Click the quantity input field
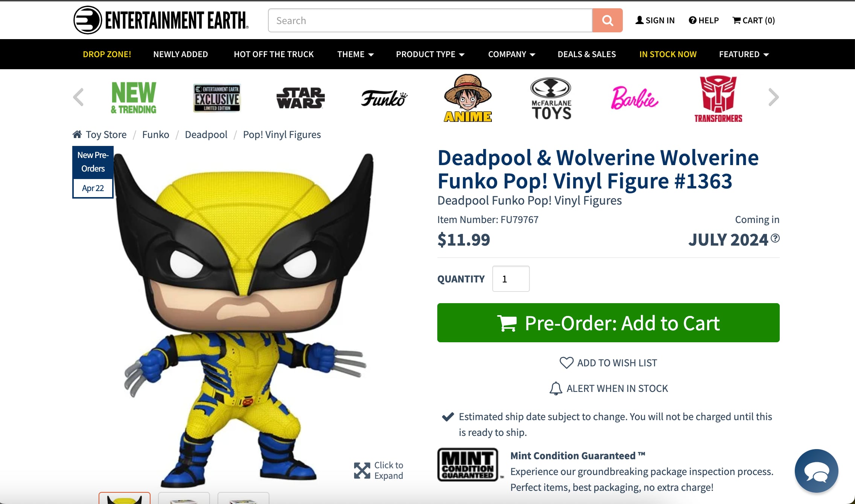Image resolution: width=855 pixels, height=504 pixels. 511,279
